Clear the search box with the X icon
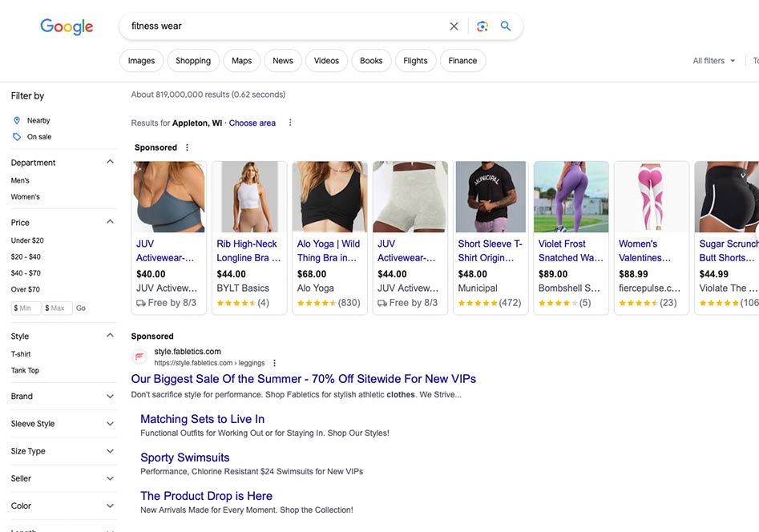This screenshot has width=759, height=532. point(454,26)
